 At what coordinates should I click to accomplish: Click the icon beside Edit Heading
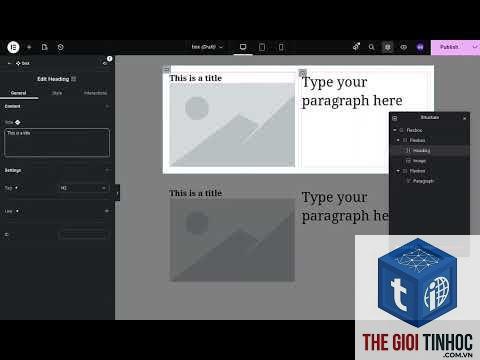[x=74, y=79]
